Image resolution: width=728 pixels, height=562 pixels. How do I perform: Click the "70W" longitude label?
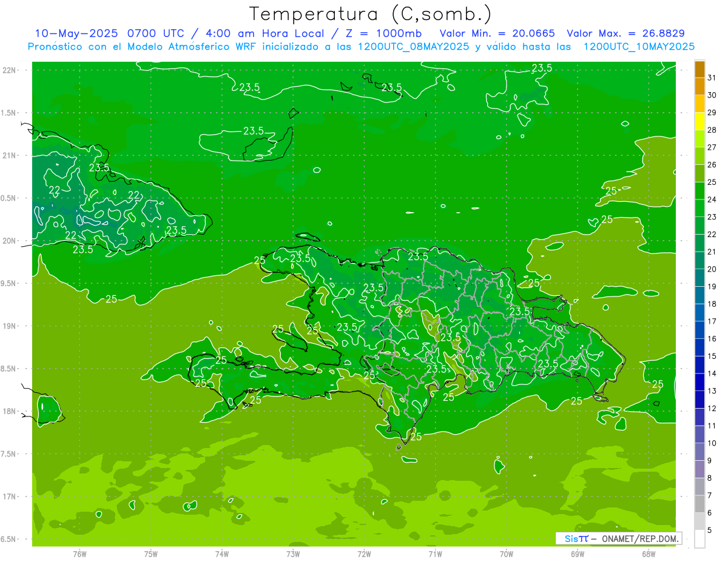pyautogui.click(x=507, y=554)
